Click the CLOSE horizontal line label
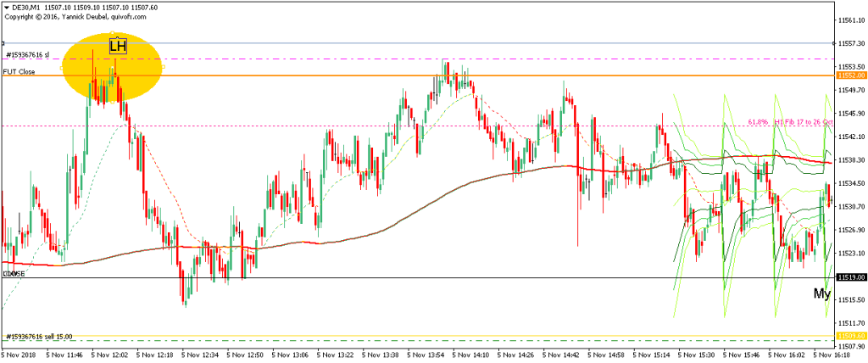 coord(13,274)
